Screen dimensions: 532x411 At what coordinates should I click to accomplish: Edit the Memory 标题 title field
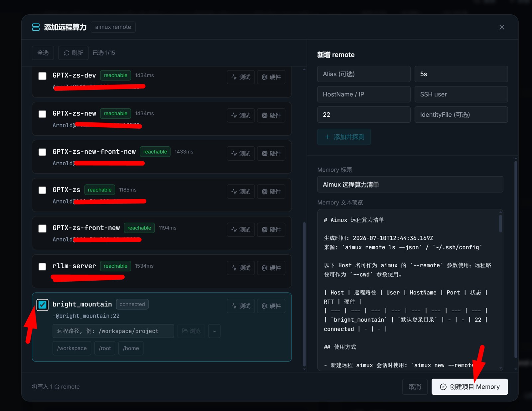(410, 185)
